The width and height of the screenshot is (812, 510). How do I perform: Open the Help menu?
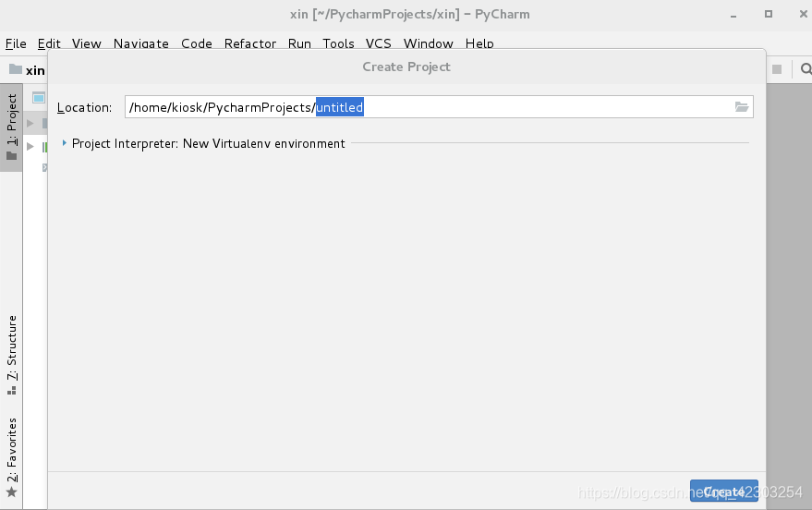click(x=479, y=43)
